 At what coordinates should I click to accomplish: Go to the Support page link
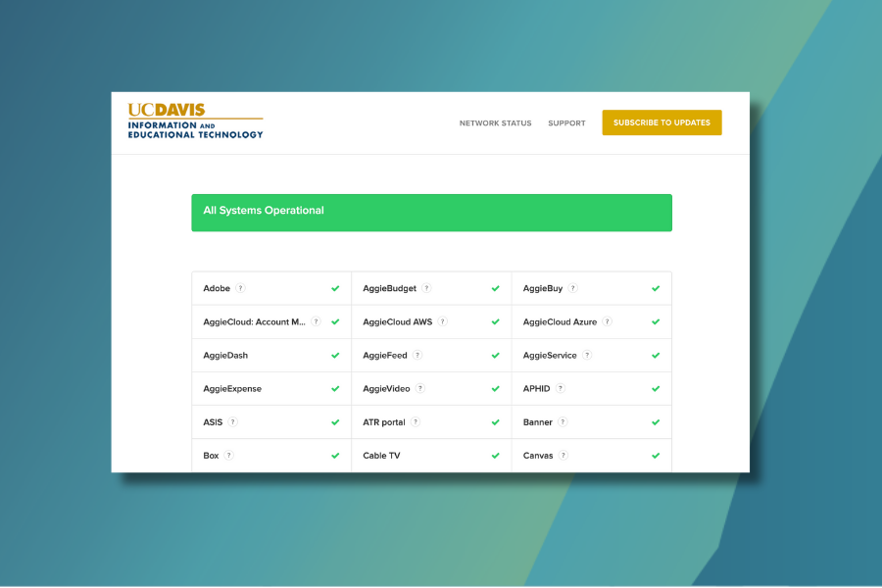pyautogui.click(x=566, y=123)
